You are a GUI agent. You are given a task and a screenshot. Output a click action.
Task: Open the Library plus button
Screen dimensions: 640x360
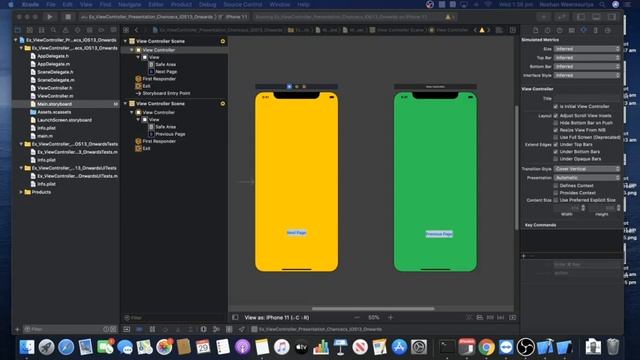[544, 17]
